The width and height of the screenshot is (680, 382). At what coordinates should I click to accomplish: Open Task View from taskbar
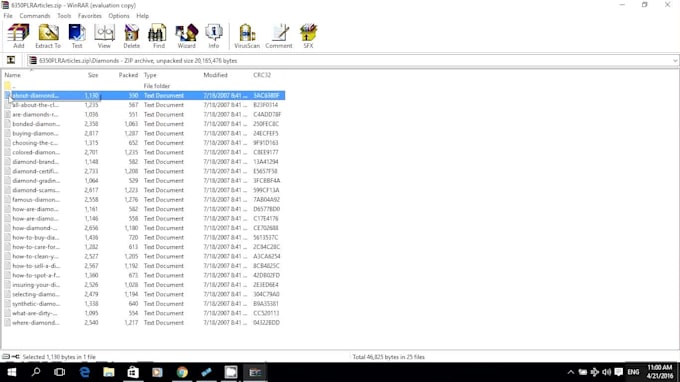pos(60,372)
